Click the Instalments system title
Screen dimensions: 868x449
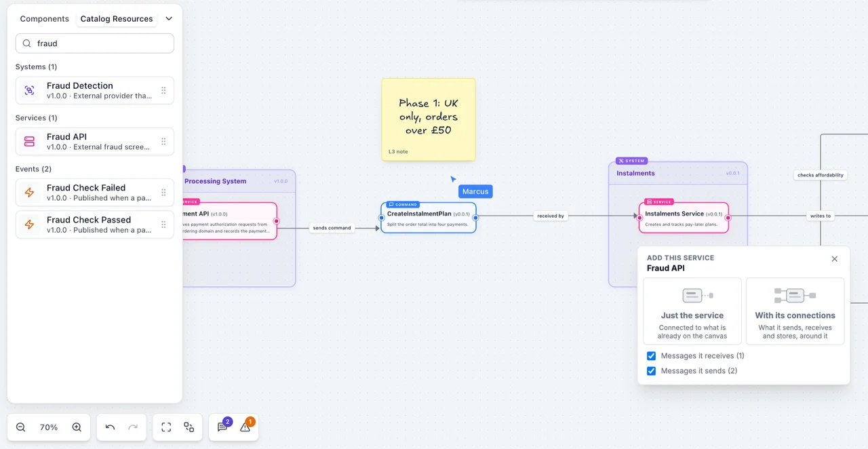pos(635,173)
